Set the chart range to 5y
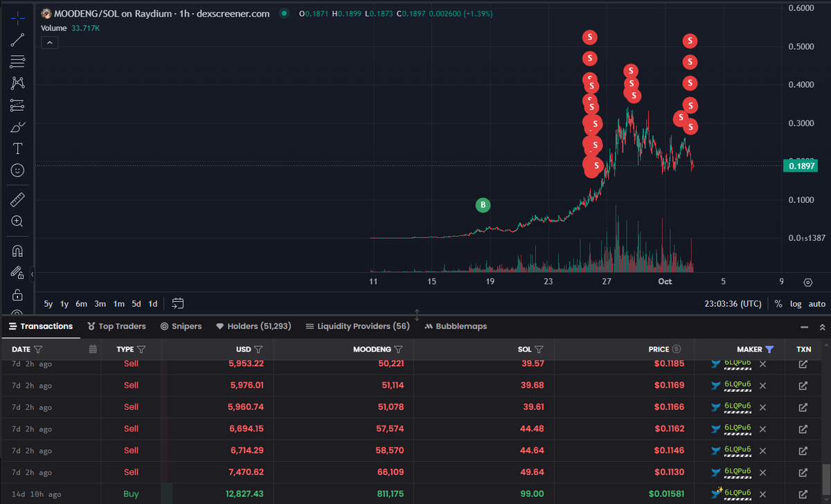 pyautogui.click(x=48, y=304)
